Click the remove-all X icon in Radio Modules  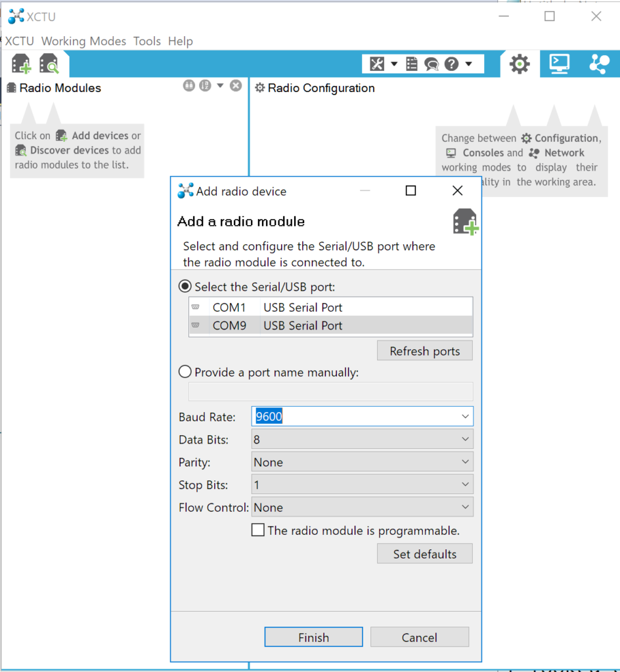click(x=236, y=86)
